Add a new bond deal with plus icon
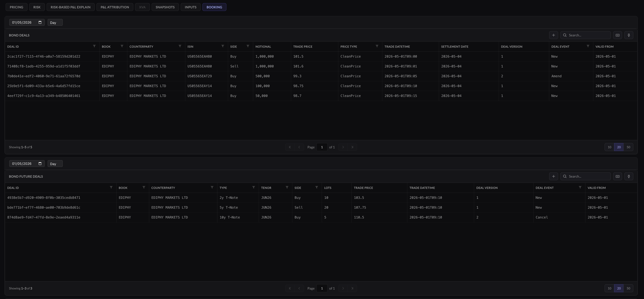644x299 pixels. [553, 35]
